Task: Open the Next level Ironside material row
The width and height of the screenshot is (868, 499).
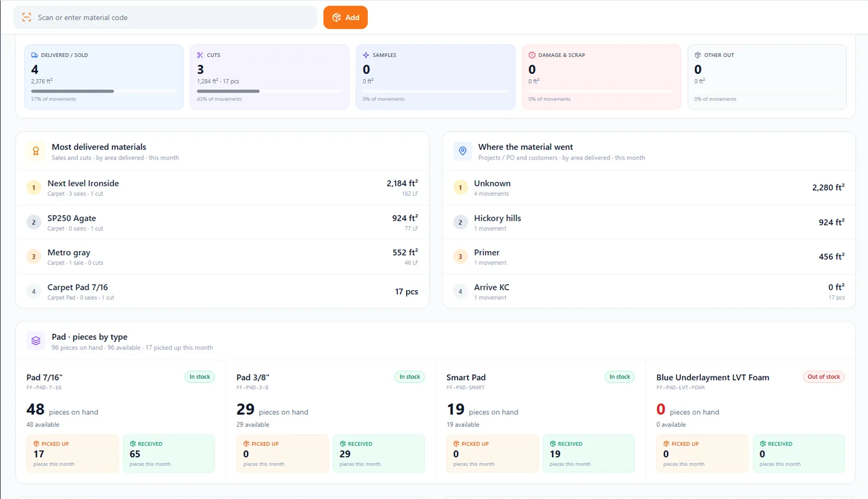Action: point(222,188)
